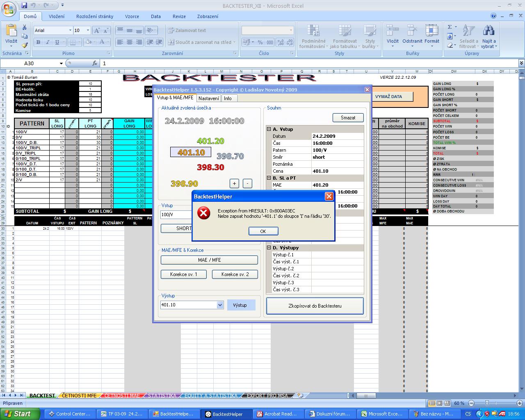525x420 pixels.
Task: Click the VYMAŽ DATA button
Action: coord(388,97)
